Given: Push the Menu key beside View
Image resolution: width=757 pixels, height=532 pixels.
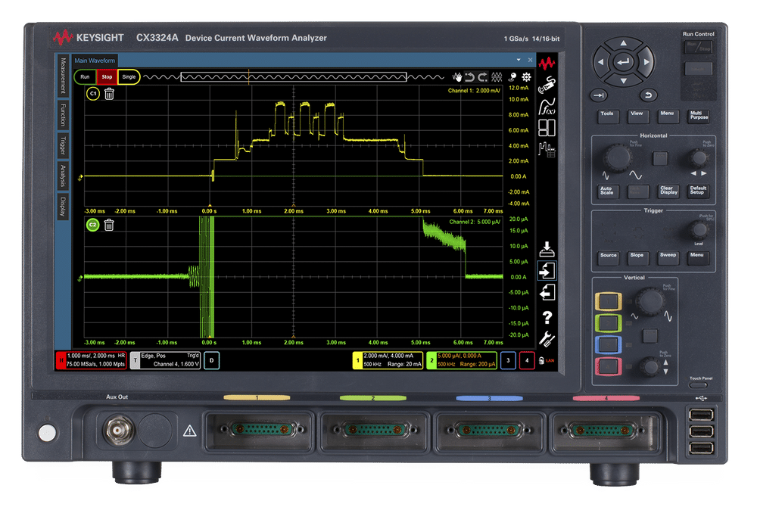Looking at the screenshot, I should click(667, 115).
